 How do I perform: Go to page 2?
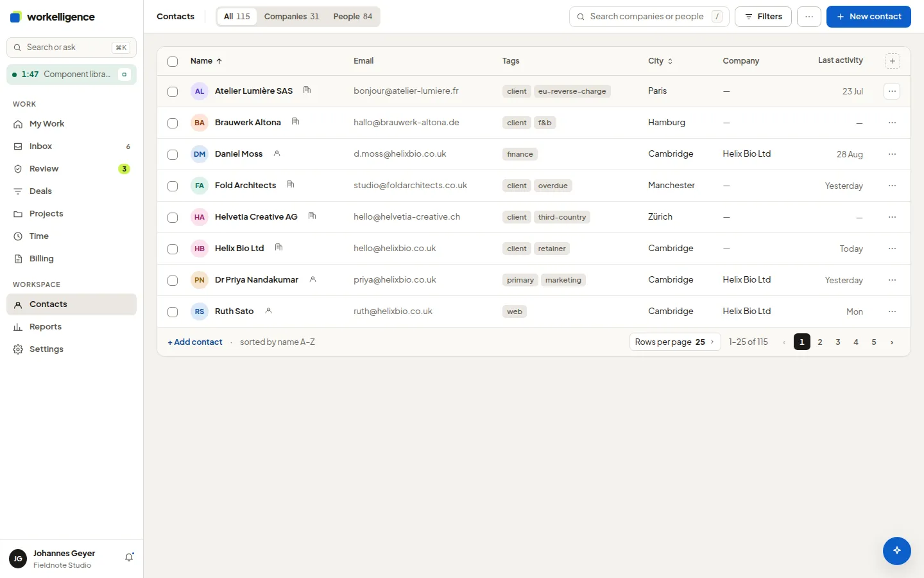820,342
